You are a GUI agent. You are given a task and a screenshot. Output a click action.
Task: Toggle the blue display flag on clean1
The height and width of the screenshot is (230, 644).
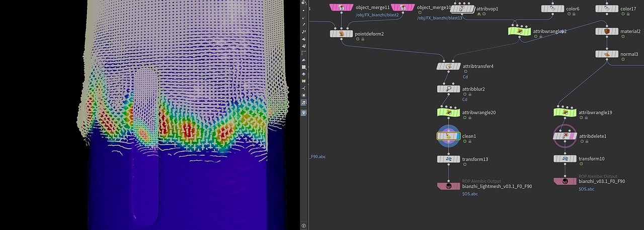pos(457,136)
